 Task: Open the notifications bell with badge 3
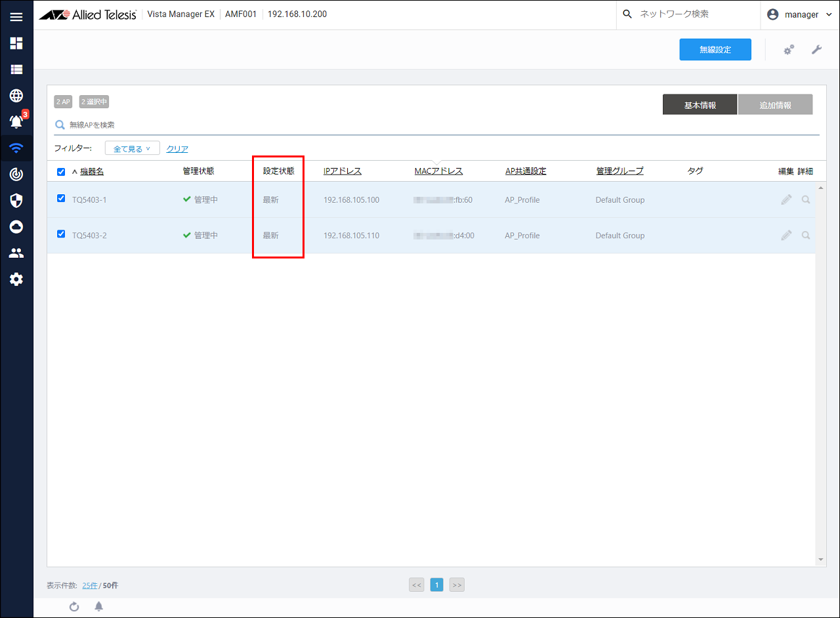(16, 122)
